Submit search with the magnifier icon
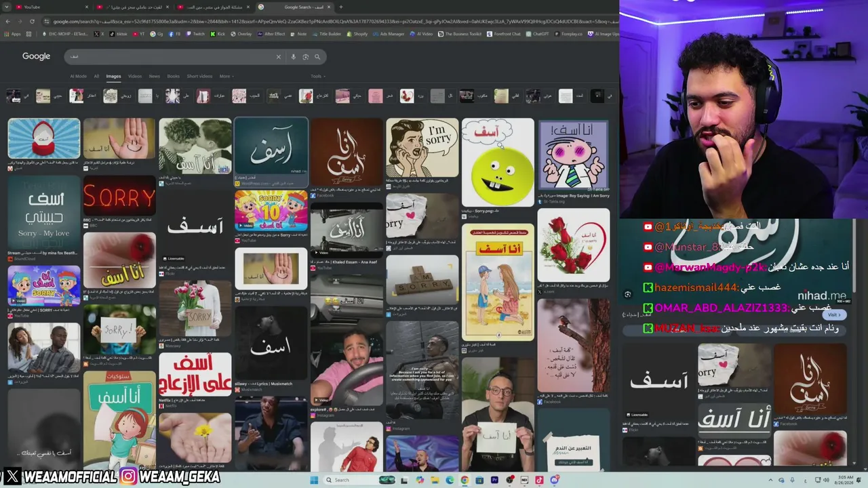The height and width of the screenshot is (488, 868). 317,57
